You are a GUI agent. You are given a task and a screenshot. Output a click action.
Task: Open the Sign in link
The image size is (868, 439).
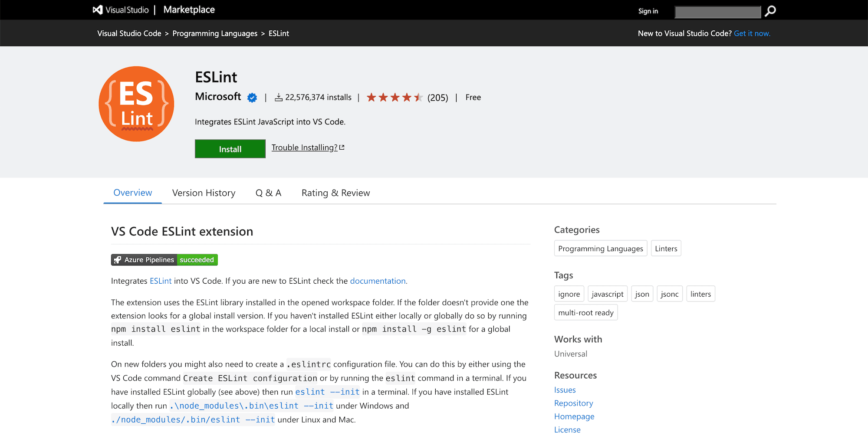click(648, 11)
